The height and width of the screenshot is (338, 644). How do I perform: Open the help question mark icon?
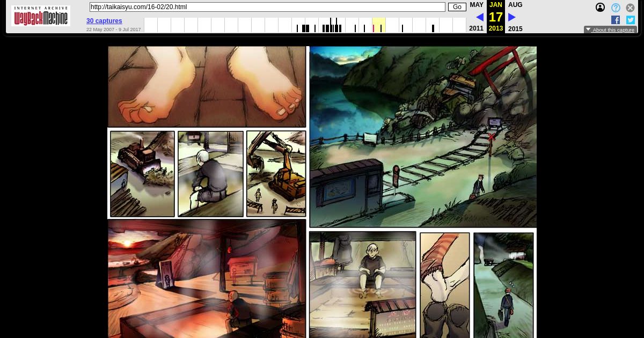click(x=616, y=8)
